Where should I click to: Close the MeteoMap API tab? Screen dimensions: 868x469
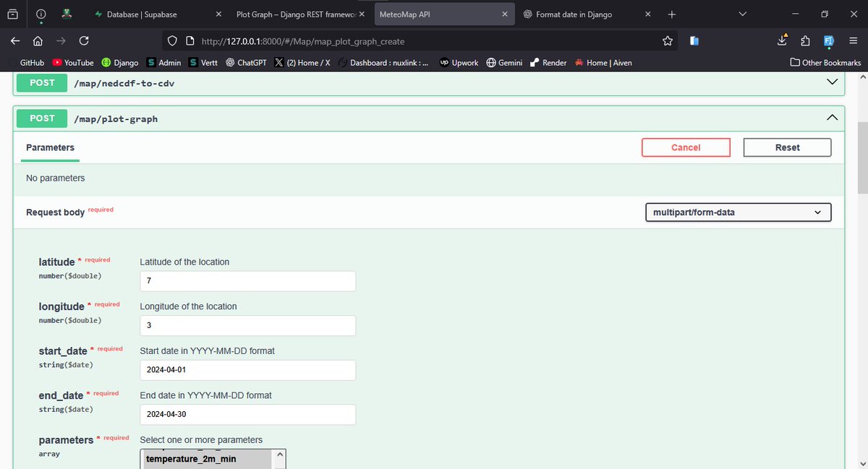point(504,14)
